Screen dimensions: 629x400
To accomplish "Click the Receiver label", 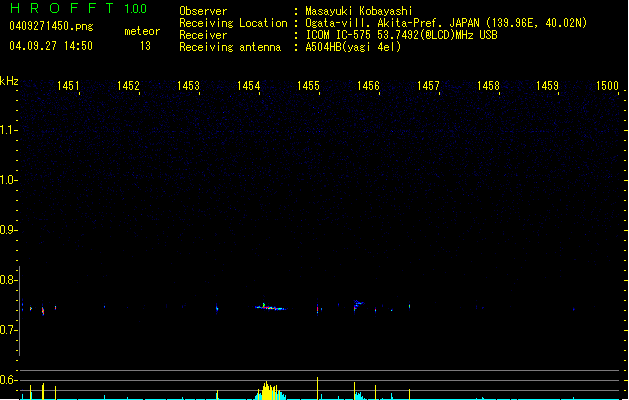I will [x=203, y=35].
